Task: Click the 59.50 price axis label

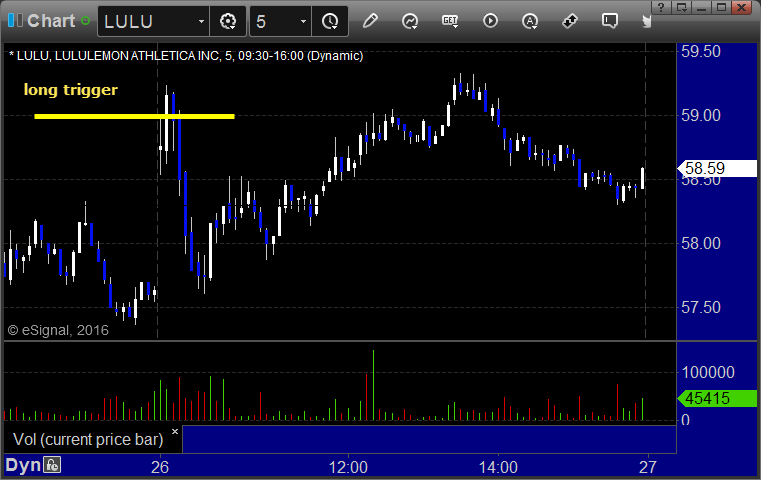Action: point(701,51)
